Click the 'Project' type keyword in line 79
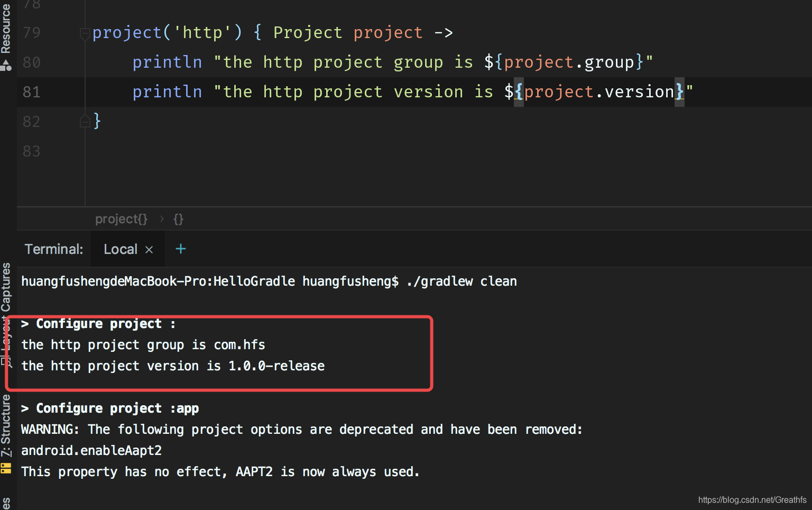Screen dimensions: 812x510 pos(308,33)
